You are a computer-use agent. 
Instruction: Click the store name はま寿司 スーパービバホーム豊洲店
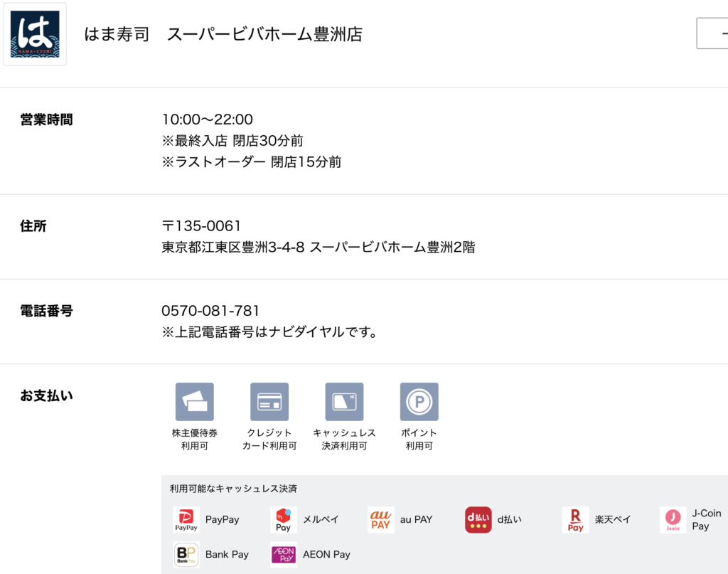point(223,34)
